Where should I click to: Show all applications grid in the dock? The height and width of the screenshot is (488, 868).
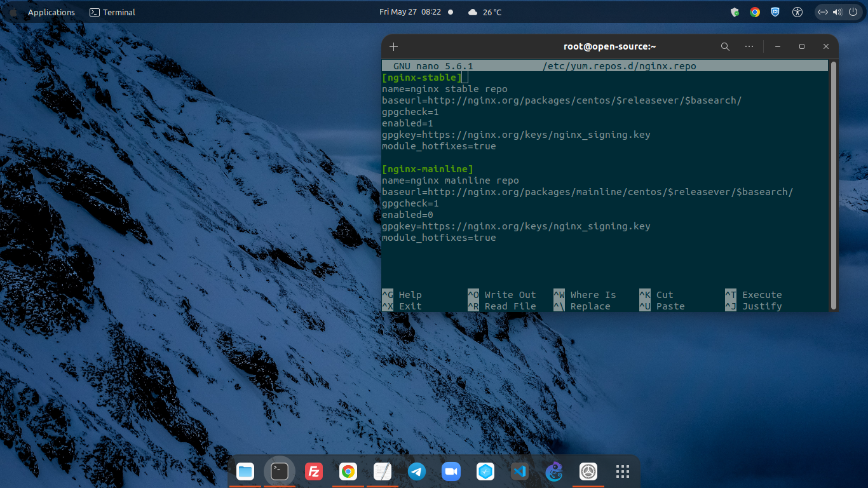623,471
